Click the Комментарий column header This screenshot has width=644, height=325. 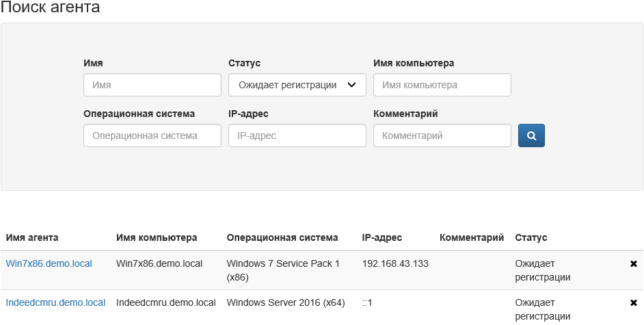pos(472,237)
